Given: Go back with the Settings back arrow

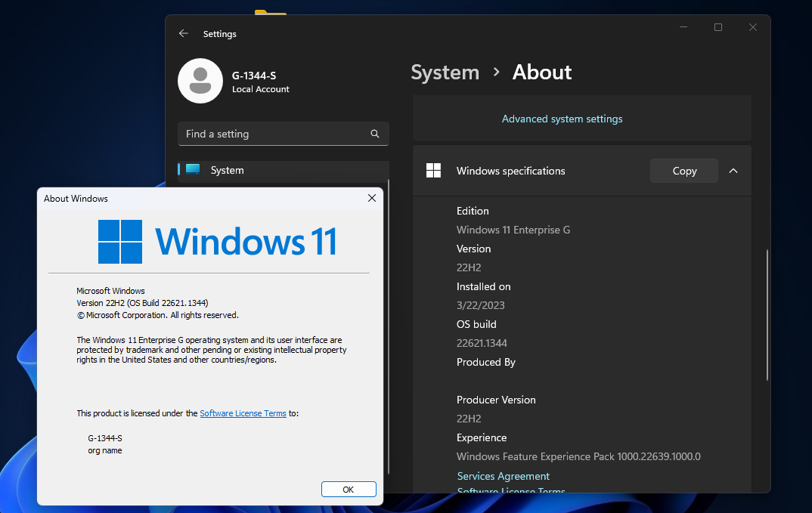Looking at the screenshot, I should [x=183, y=34].
